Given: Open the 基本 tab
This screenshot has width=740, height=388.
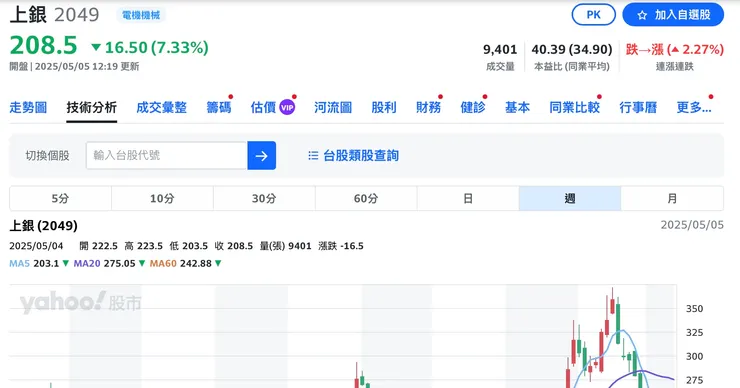Looking at the screenshot, I should click(x=517, y=108).
